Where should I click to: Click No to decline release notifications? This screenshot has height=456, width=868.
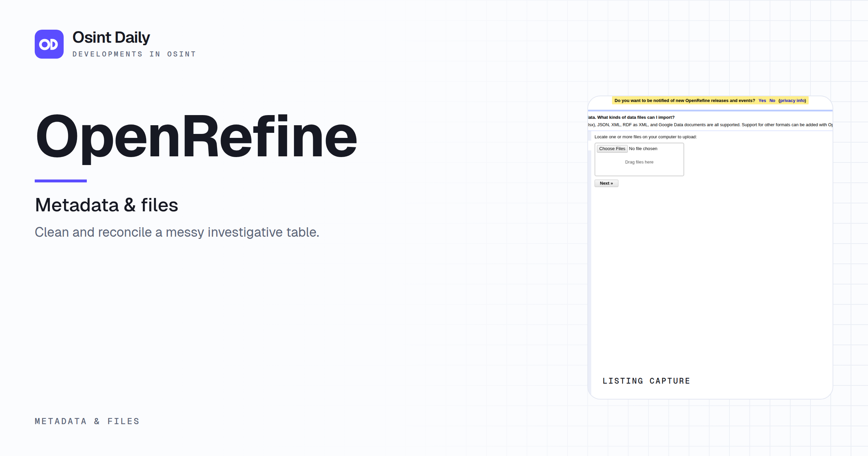click(772, 101)
